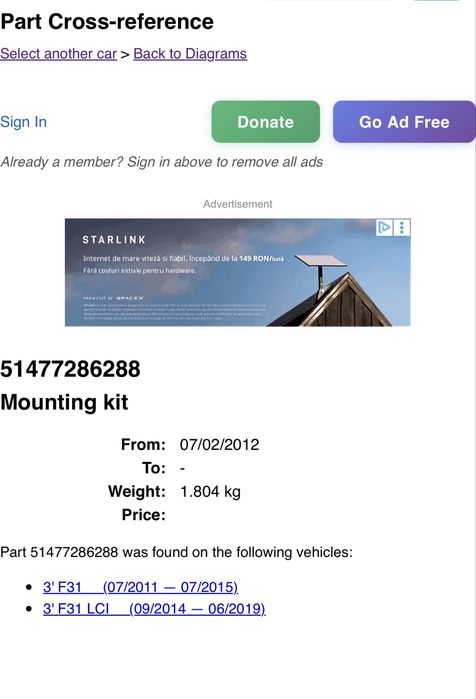Click the From date value 07/02/2012
This screenshot has width=476, height=699.
coord(219,444)
